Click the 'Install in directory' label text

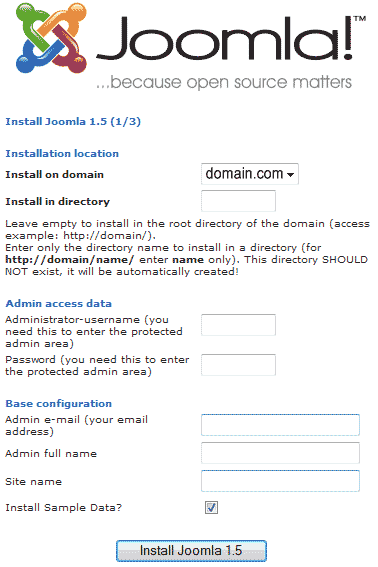pos(58,201)
